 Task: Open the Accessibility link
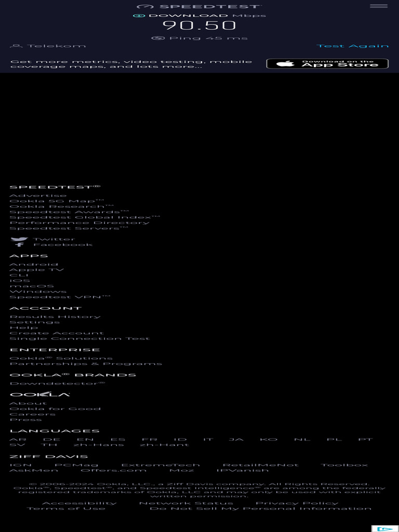79,503
